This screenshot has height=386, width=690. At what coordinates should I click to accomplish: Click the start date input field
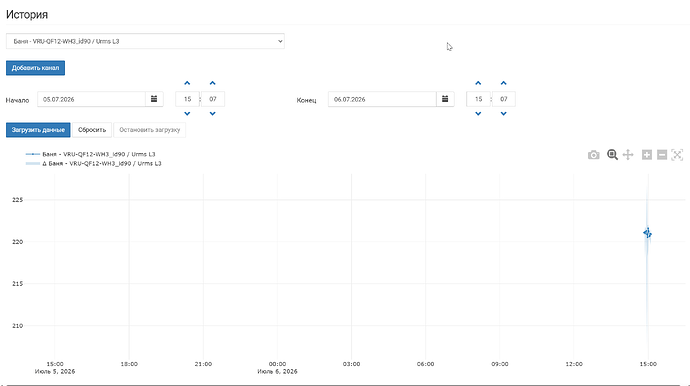pyautogui.click(x=92, y=99)
